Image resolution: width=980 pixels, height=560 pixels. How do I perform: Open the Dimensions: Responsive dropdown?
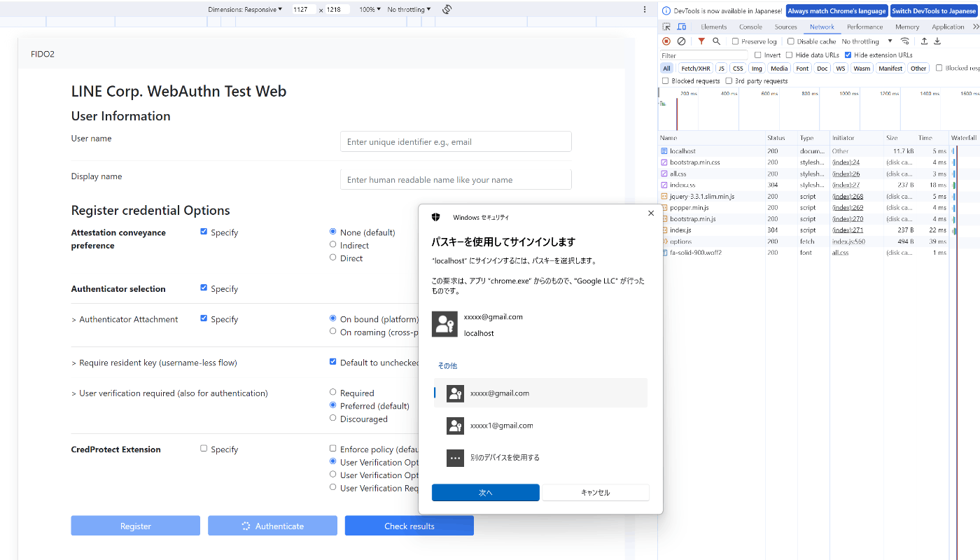pyautogui.click(x=245, y=10)
